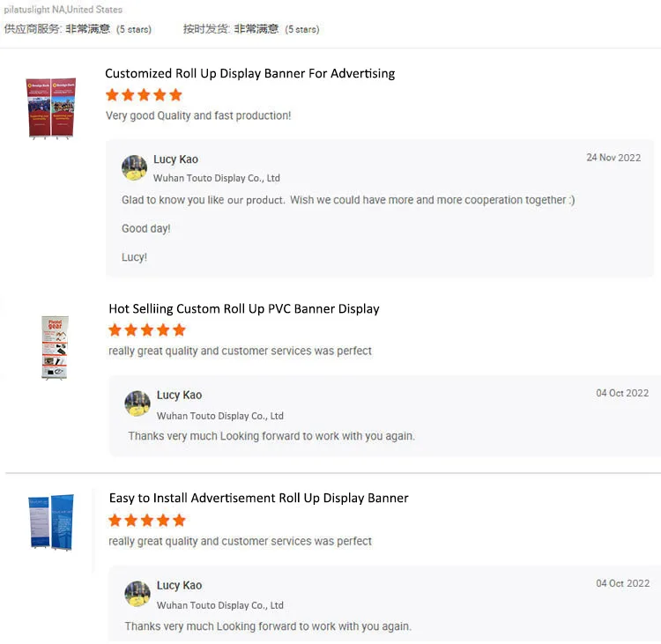Open 'Customized Roll Up Display Banner For Advertising' link

(249, 73)
